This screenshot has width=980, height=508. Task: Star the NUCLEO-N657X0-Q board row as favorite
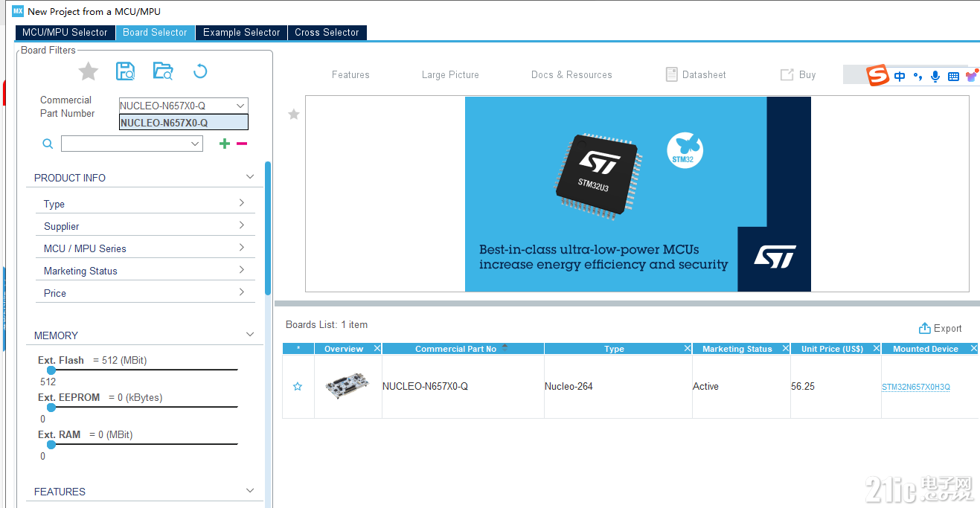click(x=298, y=387)
